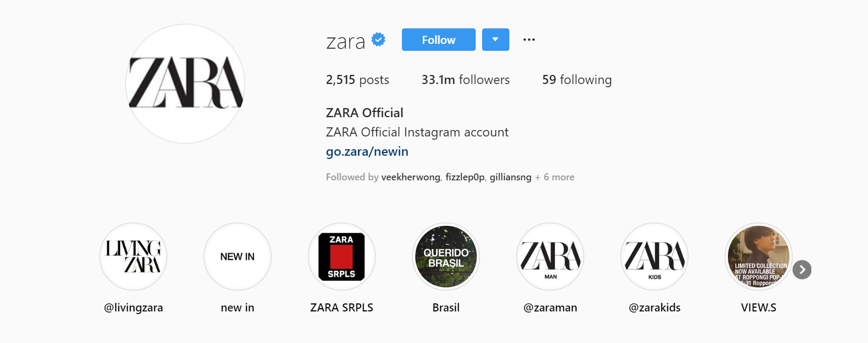Open the Querido Brasil highlight
This screenshot has height=343, width=868.
[x=446, y=257]
